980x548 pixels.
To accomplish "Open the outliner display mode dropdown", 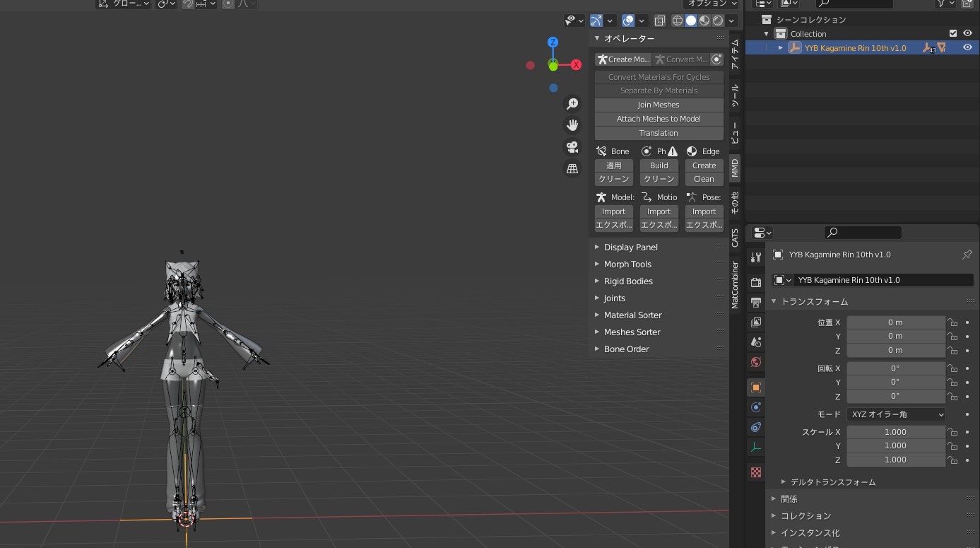I will (762, 3).
